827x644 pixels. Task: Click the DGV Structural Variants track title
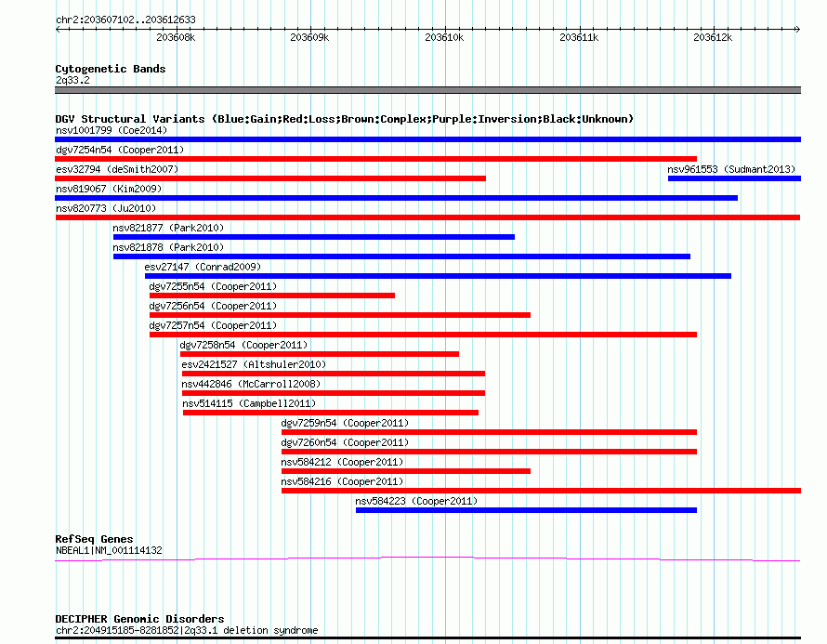pos(344,119)
